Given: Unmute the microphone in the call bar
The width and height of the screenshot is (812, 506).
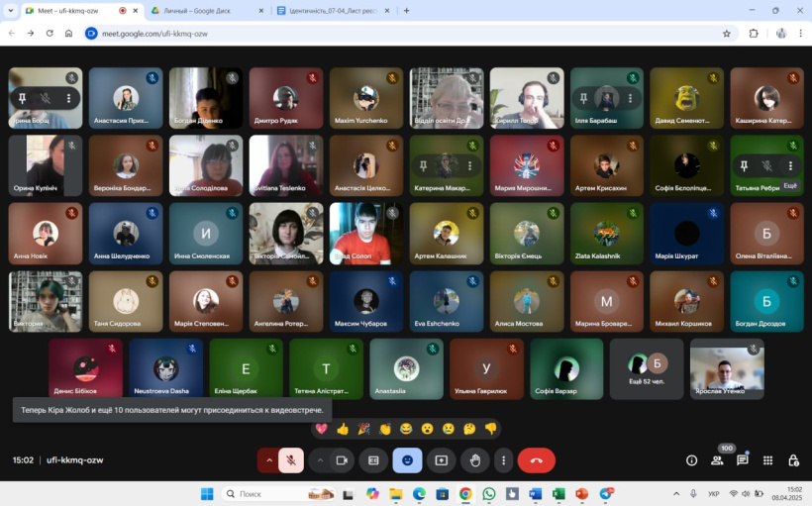Looking at the screenshot, I should 291,460.
